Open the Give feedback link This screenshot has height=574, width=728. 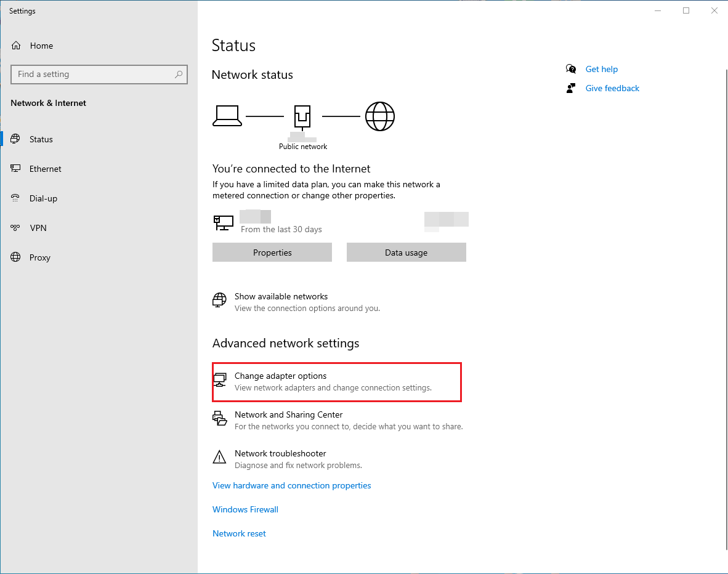[x=612, y=88]
